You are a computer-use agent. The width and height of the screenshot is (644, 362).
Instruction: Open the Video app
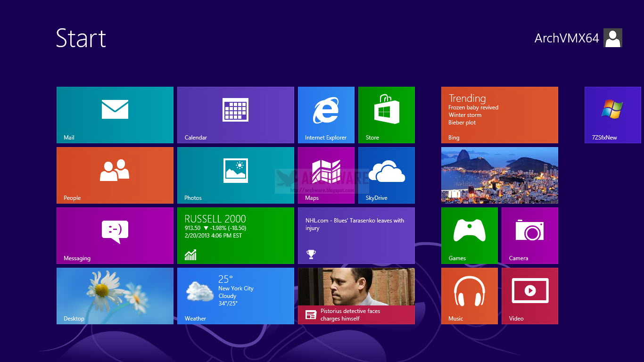tap(529, 296)
